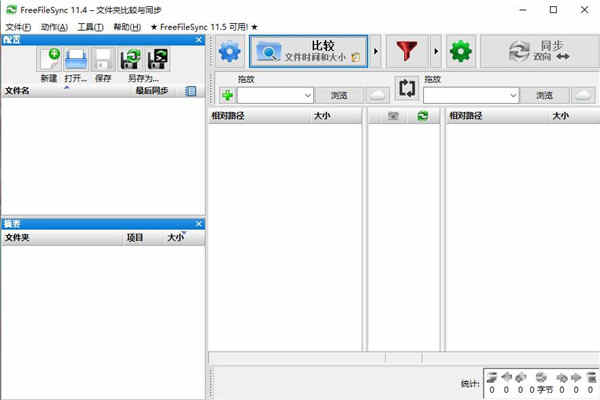The image size is (600, 400).
Task: Sort overview by 项目 column
Action: 135,238
